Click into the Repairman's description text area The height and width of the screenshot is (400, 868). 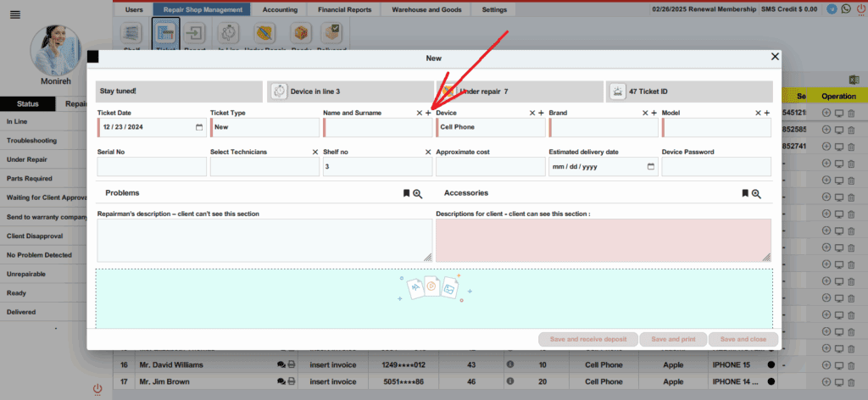coord(264,240)
